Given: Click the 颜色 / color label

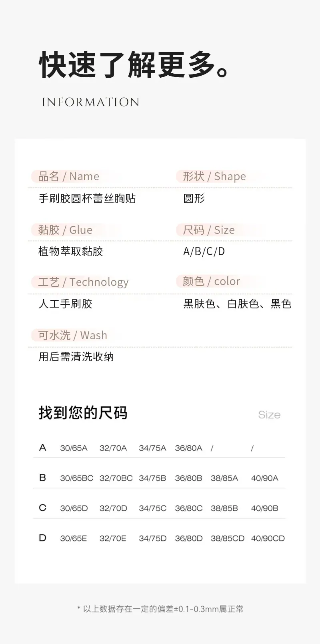Looking at the screenshot, I should [211, 282].
